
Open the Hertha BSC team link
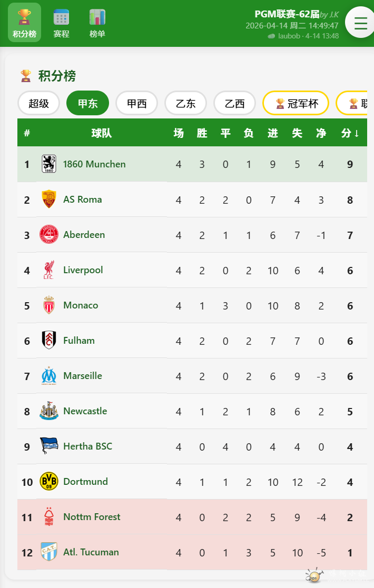87,446
